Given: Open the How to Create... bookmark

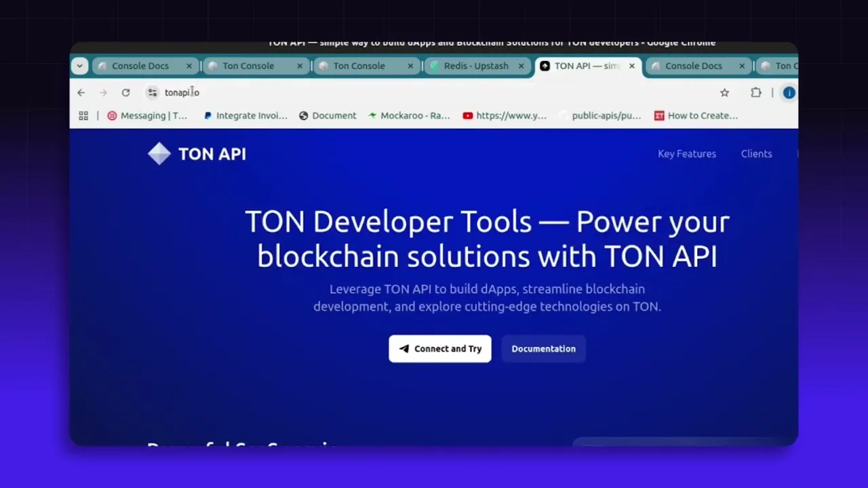Looking at the screenshot, I should [696, 115].
